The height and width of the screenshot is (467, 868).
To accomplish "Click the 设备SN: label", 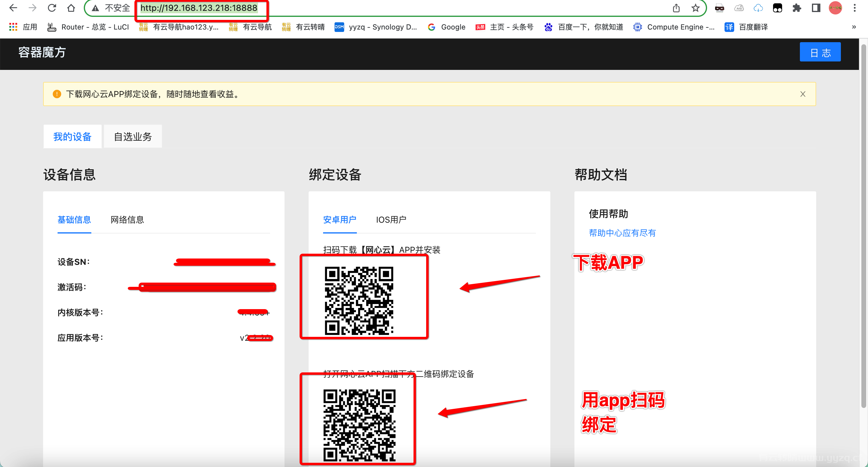I will point(74,262).
